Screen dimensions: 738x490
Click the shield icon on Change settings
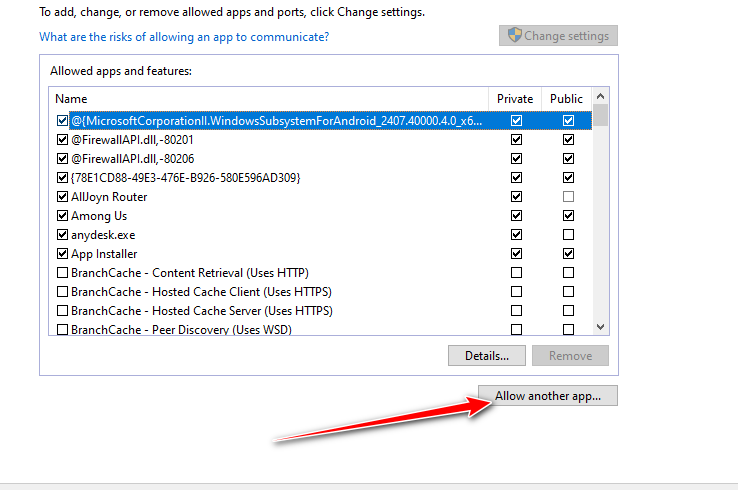(514, 36)
